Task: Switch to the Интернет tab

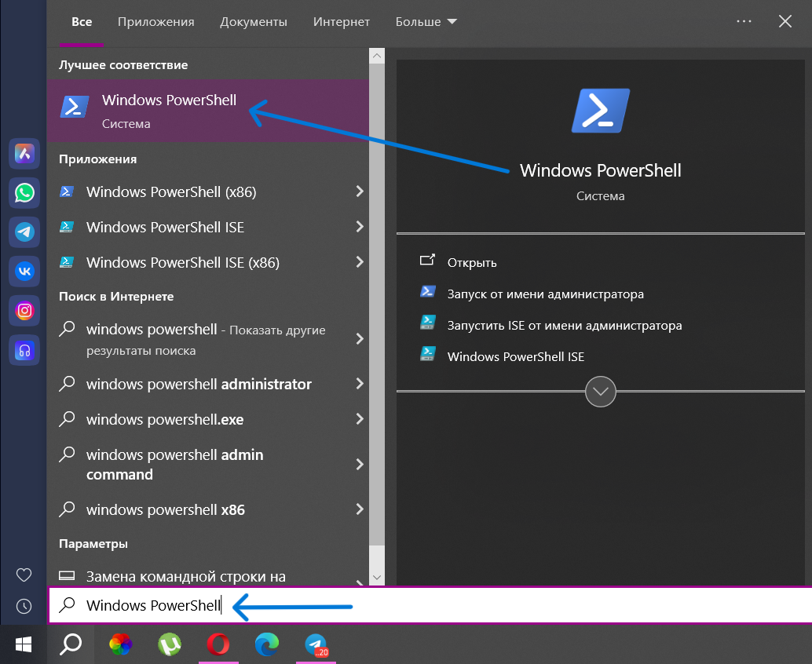Action: pos(342,22)
